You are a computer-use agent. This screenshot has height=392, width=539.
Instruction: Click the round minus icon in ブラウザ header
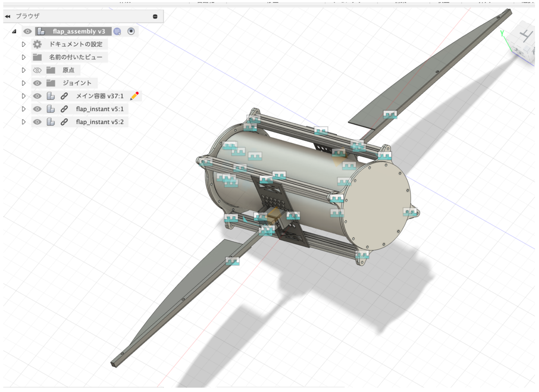point(155,16)
